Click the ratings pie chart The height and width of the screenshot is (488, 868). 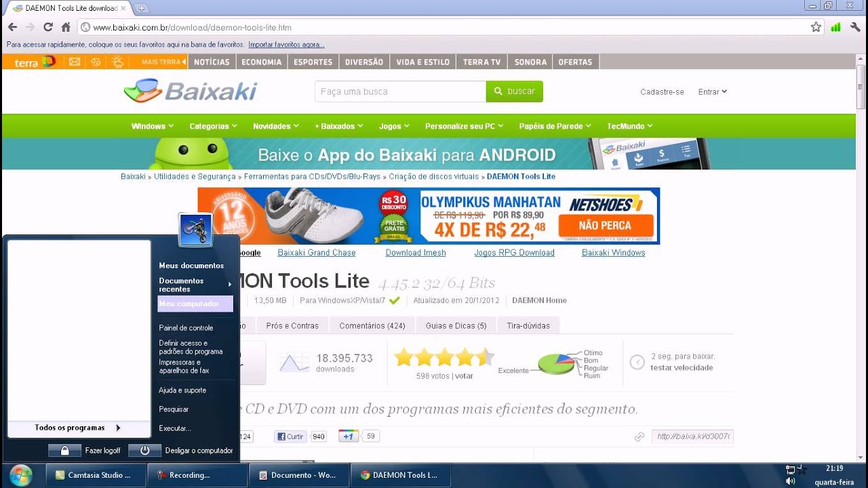pyautogui.click(x=556, y=364)
